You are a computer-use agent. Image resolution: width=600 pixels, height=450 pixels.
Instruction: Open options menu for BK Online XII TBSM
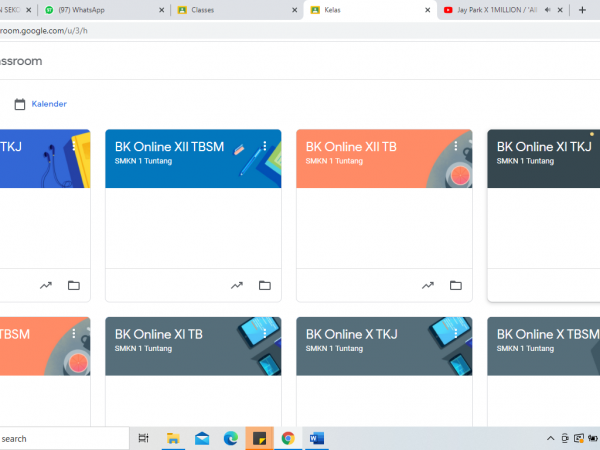point(265,146)
